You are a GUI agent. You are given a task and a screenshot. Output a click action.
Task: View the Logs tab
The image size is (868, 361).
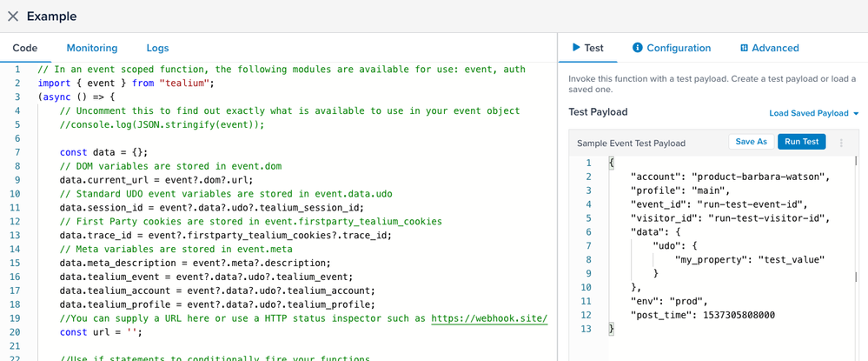157,48
